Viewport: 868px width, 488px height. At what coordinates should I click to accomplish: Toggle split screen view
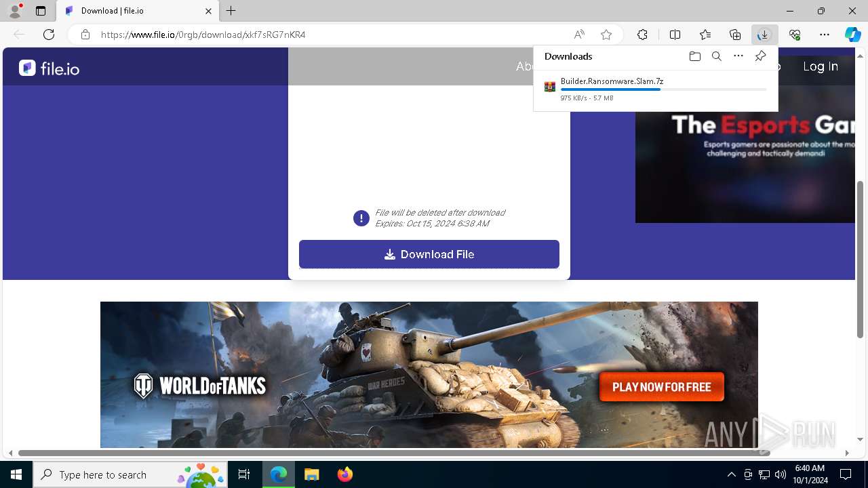[675, 35]
